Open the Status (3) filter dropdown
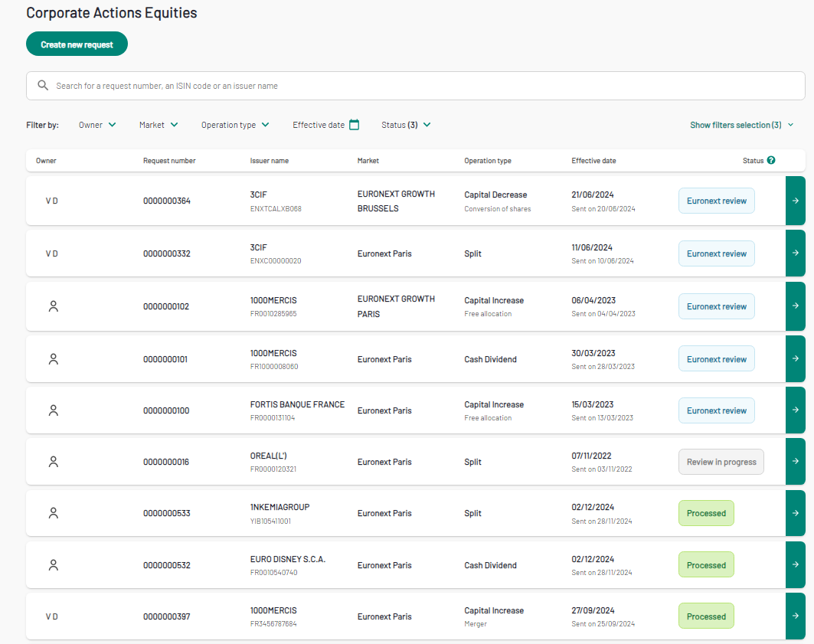 click(x=406, y=125)
